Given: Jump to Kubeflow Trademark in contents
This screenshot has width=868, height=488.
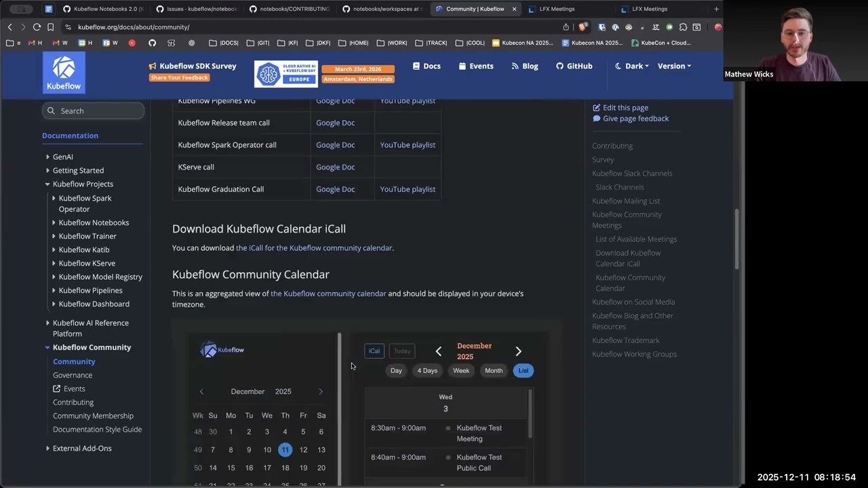Looking at the screenshot, I should [x=625, y=340].
